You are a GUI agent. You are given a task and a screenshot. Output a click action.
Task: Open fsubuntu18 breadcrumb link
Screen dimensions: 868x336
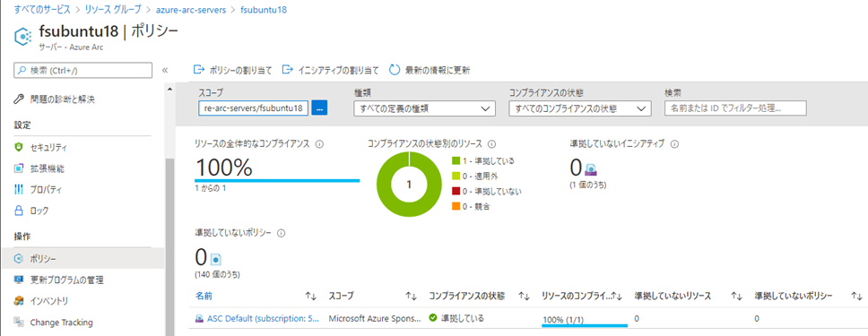tap(264, 10)
